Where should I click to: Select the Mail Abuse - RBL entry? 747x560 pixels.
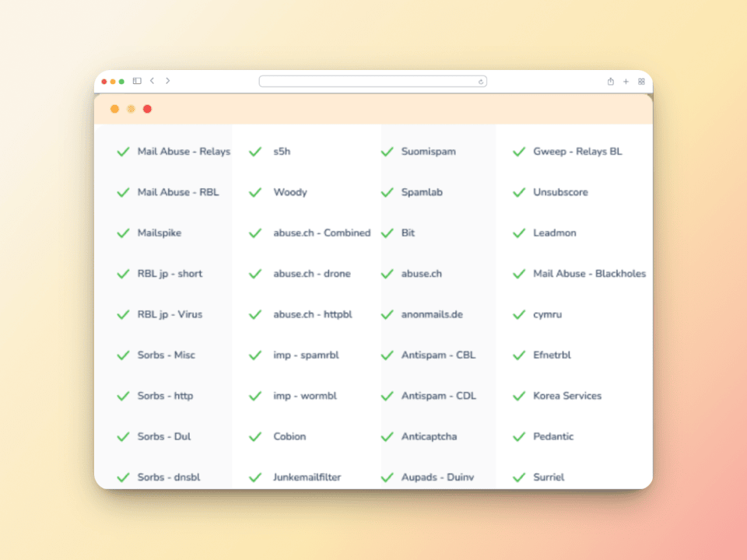[x=178, y=192]
